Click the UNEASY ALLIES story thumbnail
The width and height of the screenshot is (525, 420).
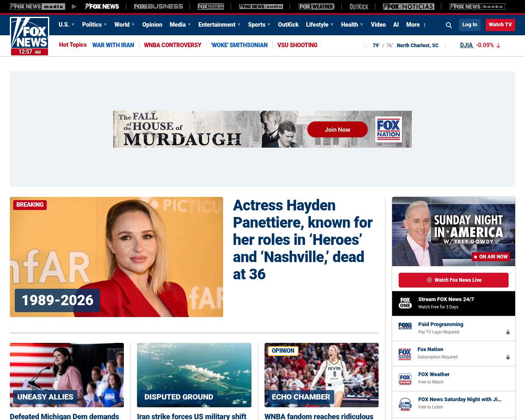click(67, 375)
